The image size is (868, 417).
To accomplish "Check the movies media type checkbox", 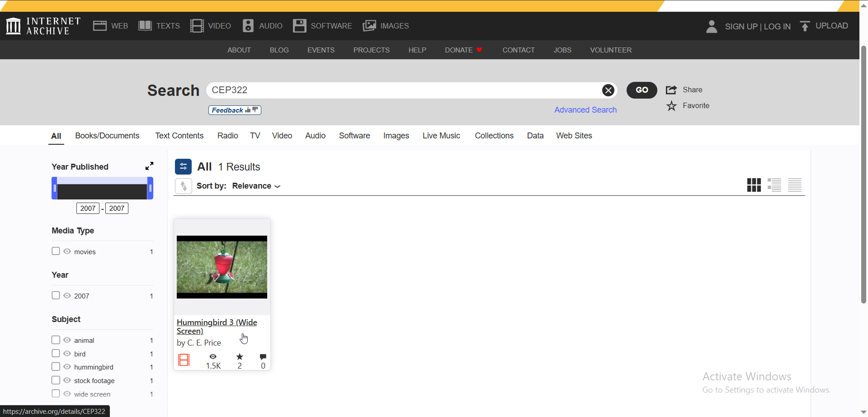I will (x=56, y=251).
